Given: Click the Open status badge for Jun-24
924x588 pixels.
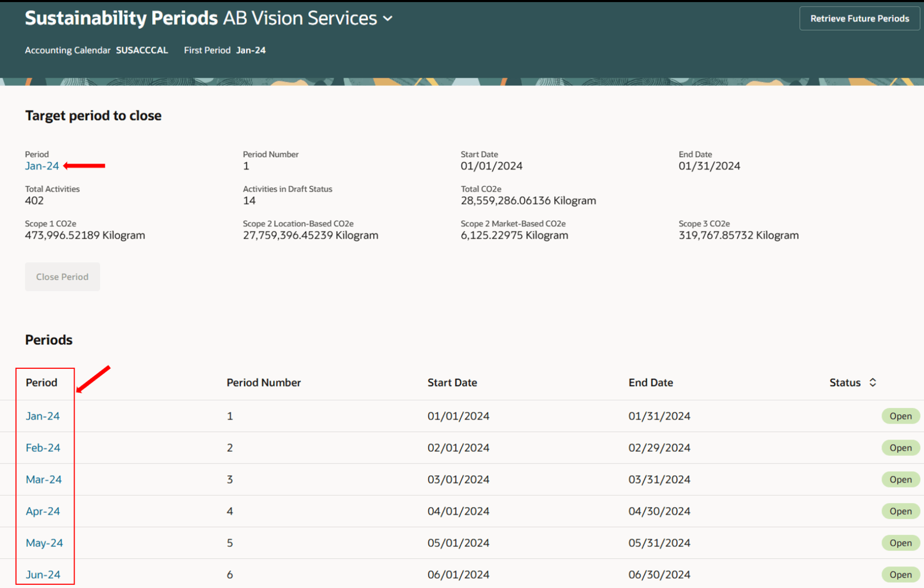Looking at the screenshot, I should click(901, 574).
